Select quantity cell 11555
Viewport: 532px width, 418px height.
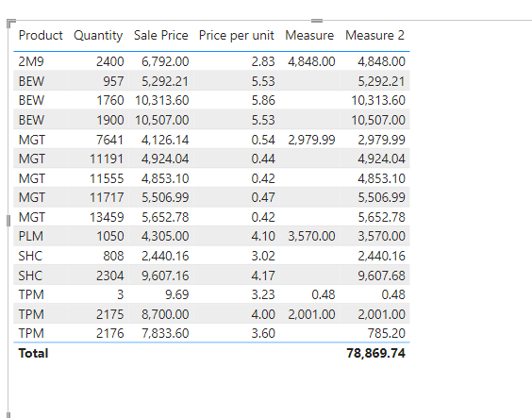pos(107,178)
